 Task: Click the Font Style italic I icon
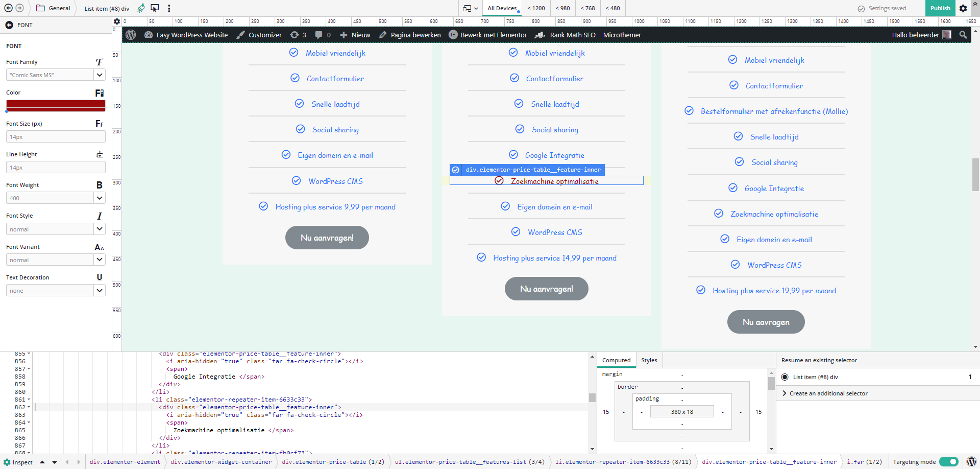pos(100,216)
